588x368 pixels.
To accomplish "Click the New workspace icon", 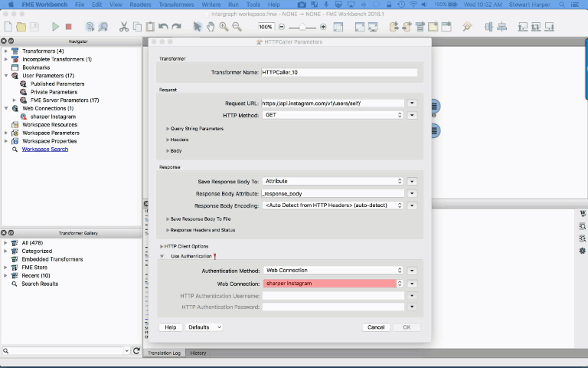I will [7, 27].
